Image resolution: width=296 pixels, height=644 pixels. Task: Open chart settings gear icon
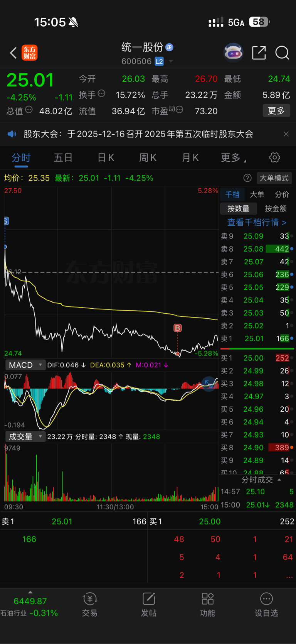tap(274, 157)
